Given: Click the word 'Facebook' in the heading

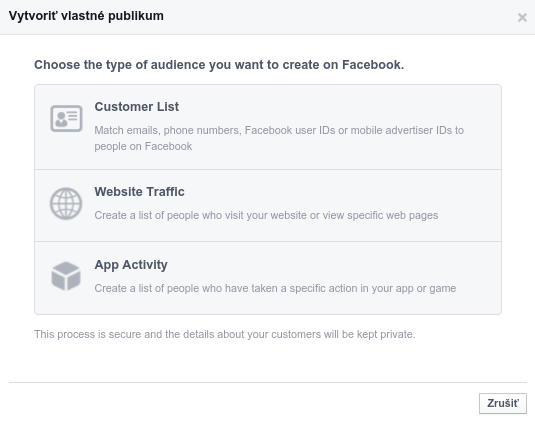Looking at the screenshot, I should (x=373, y=65).
